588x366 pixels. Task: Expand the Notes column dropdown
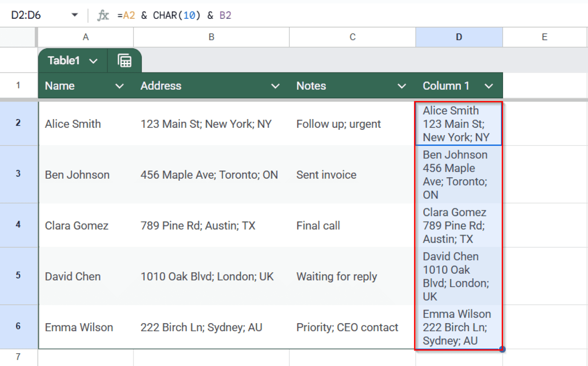[402, 86]
